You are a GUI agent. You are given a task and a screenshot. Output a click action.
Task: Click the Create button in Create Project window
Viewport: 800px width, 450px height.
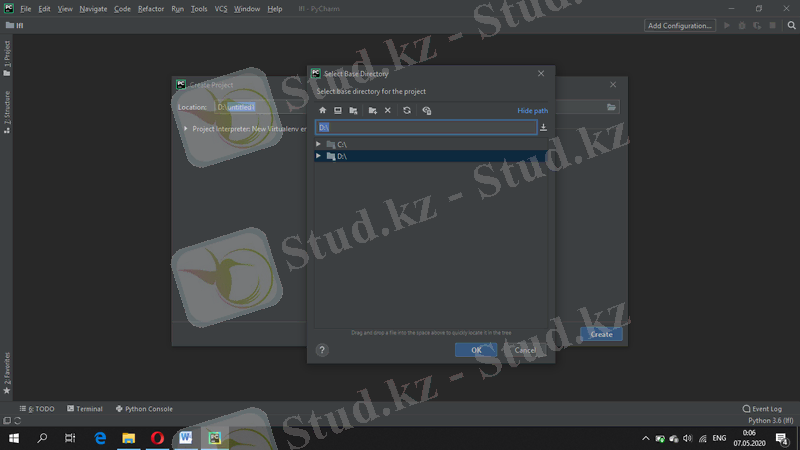601,334
